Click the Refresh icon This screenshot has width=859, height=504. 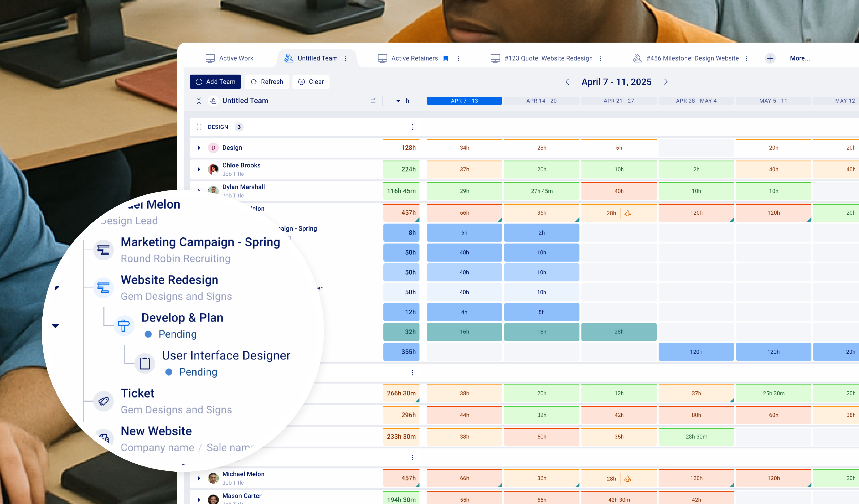[254, 82]
